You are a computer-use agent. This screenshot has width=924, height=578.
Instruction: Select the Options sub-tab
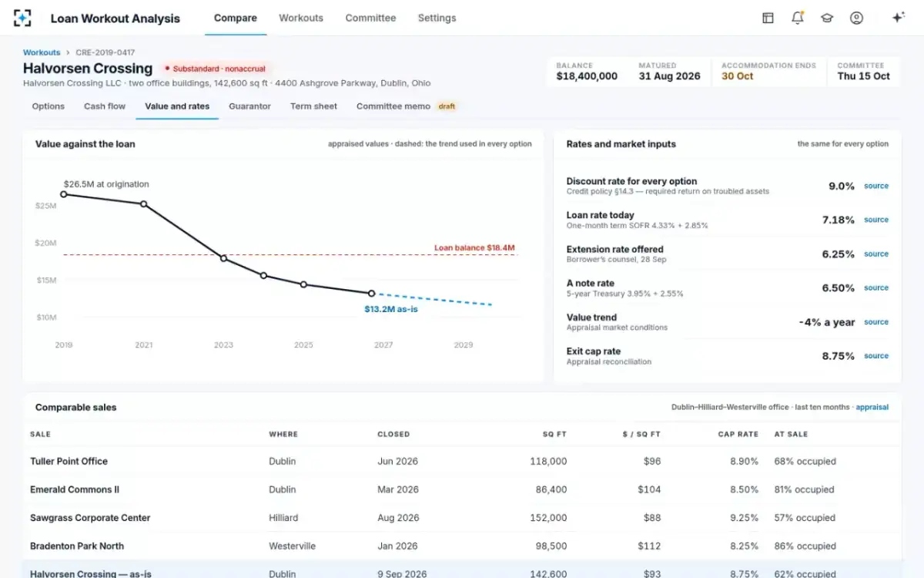pyautogui.click(x=49, y=106)
